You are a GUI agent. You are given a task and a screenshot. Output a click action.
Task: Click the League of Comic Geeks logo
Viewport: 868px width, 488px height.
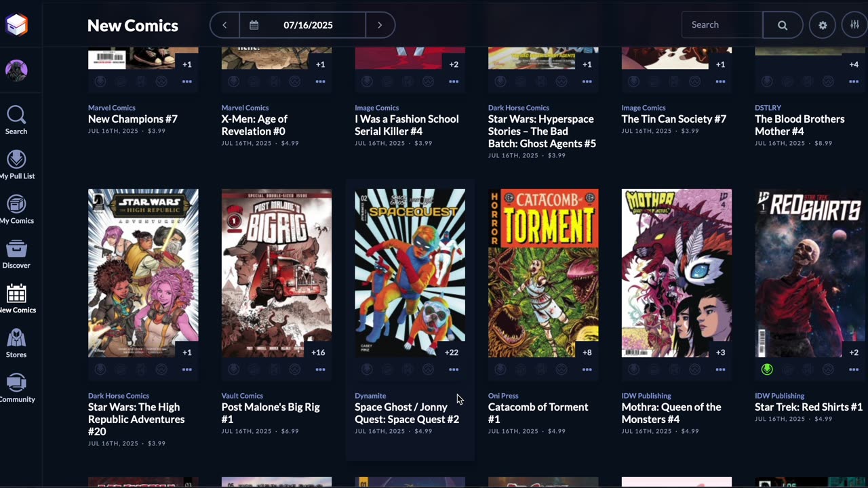pos(16,25)
